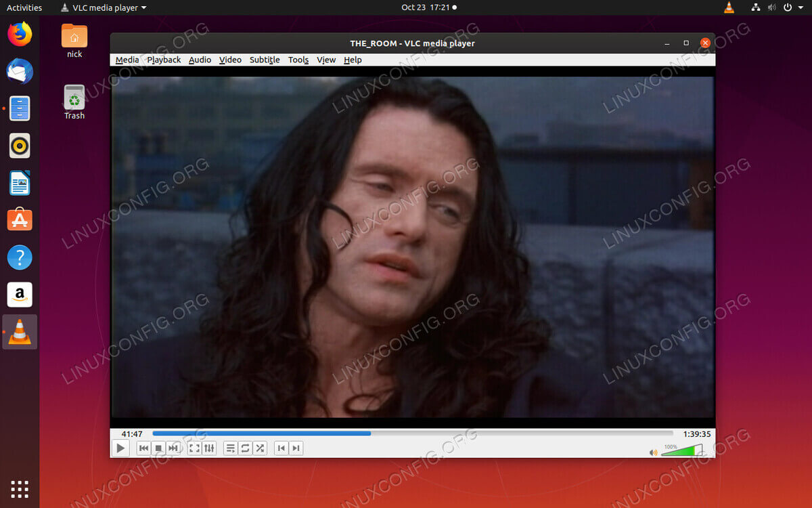812x508 pixels.
Task: Toggle loop playback mode
Action: [x=245, y=448]
